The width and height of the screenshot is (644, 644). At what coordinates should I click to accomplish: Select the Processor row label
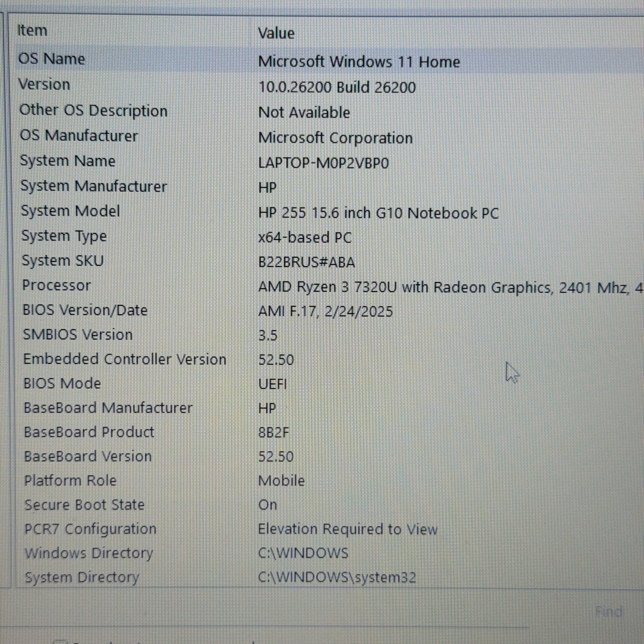56,285
